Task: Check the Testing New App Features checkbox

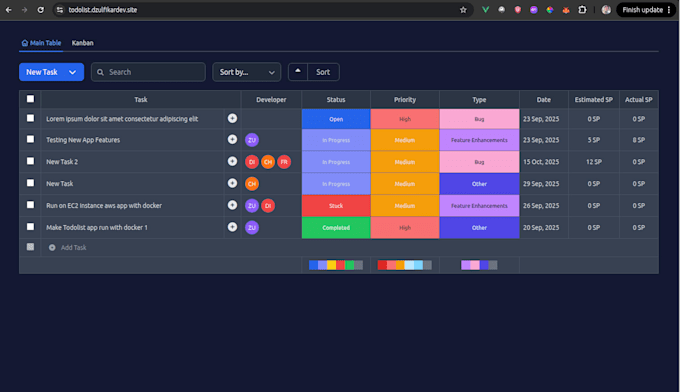Action: tap(30, 139)
